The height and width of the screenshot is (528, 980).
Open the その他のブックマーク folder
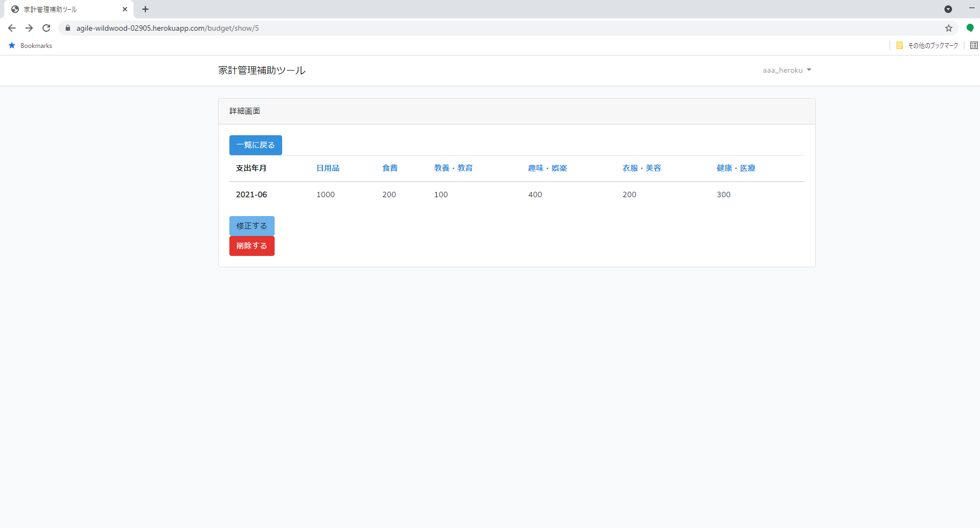927,46
